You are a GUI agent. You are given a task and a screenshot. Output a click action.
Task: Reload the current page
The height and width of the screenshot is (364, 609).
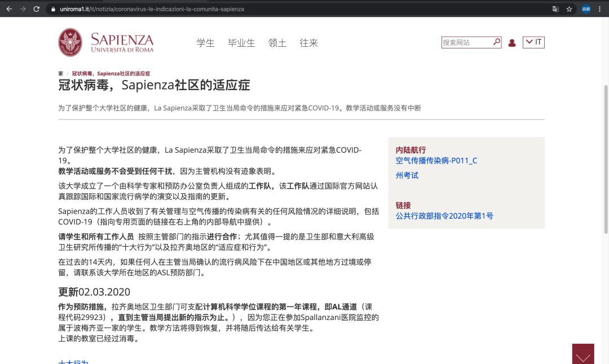[x=36, y=9]
